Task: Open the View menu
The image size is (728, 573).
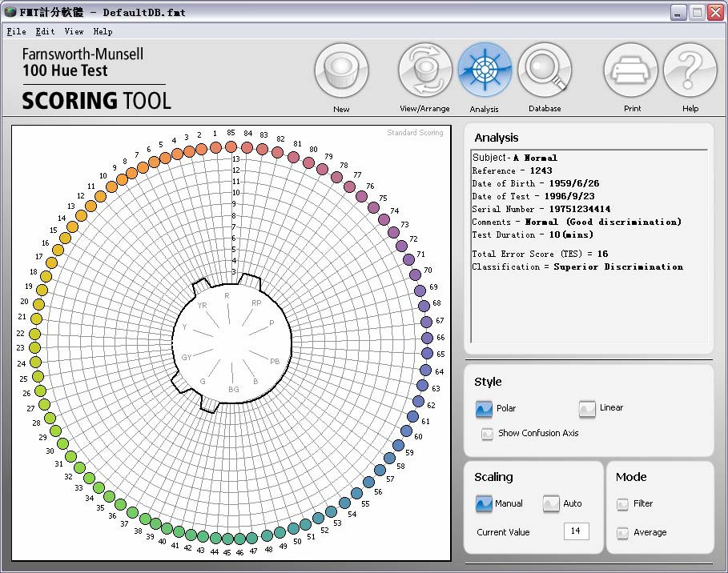Action: point(74,32)
